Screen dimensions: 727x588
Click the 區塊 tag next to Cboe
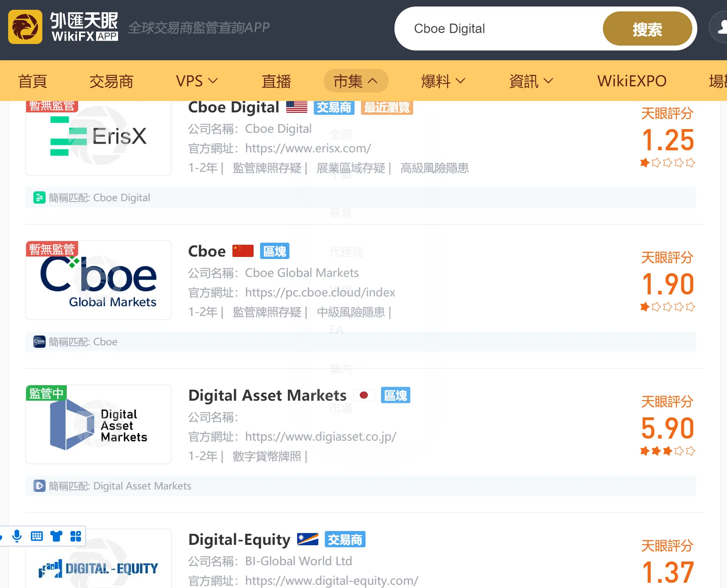point(275,251)
